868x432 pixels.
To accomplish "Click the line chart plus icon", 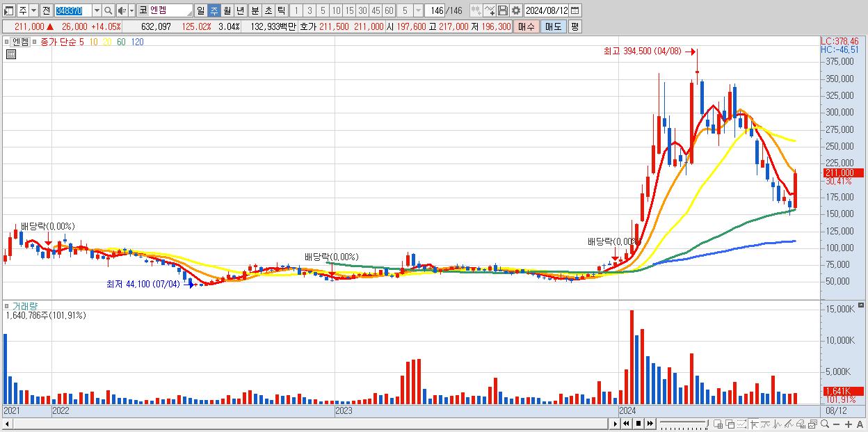I will click(x=490, y=10).
